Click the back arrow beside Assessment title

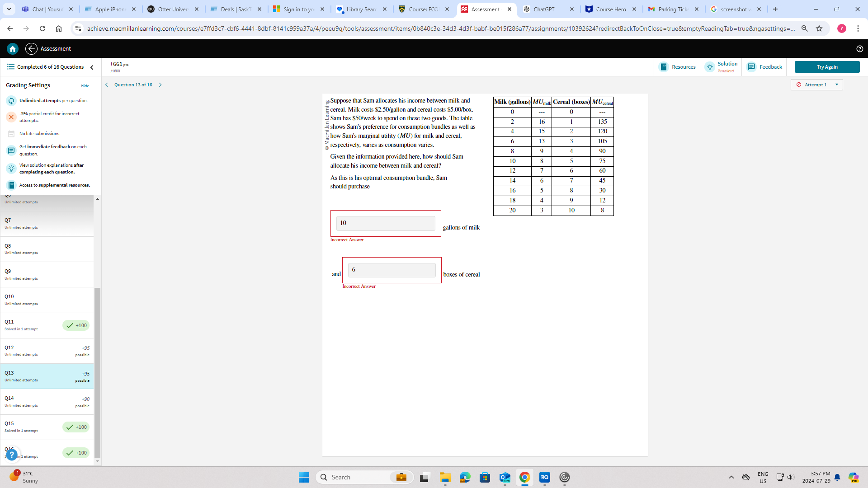31,48
